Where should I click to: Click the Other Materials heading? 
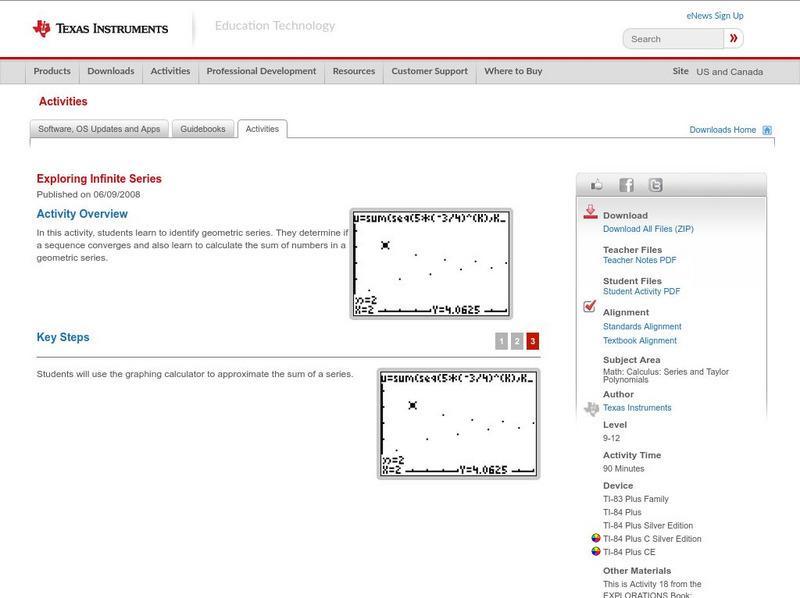(x=637, y=571)
